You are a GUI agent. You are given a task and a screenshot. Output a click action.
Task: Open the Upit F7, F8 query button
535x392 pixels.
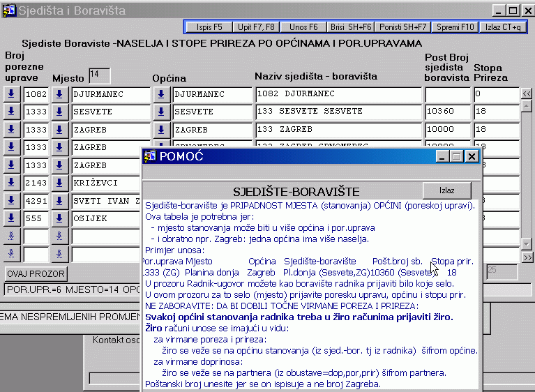256,27
